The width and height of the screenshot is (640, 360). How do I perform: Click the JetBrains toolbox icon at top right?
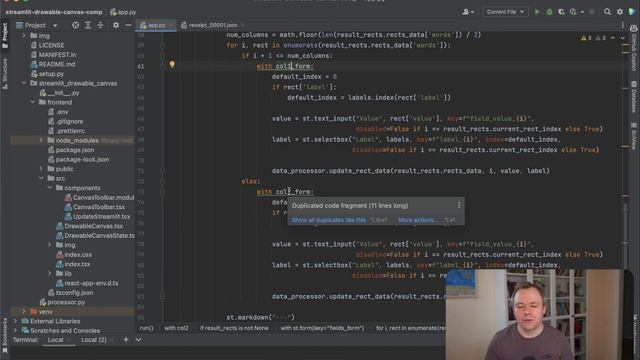pyautogui.click(x=632, y=12)
